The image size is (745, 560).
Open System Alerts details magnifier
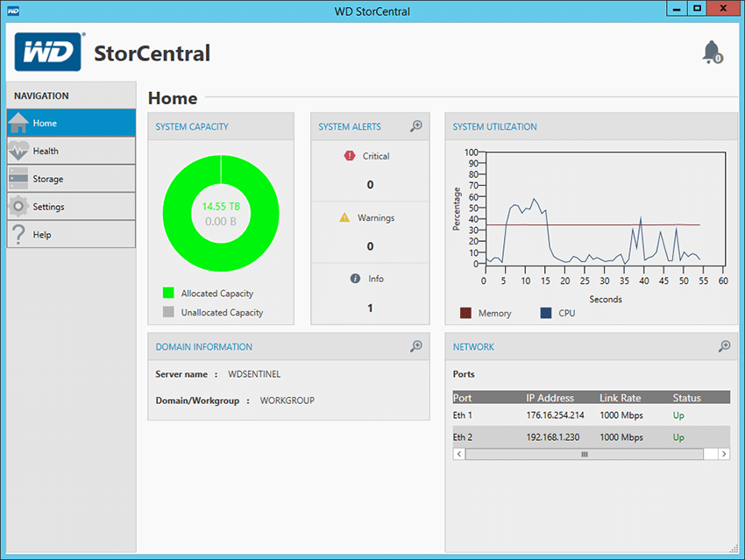[416, 126]
